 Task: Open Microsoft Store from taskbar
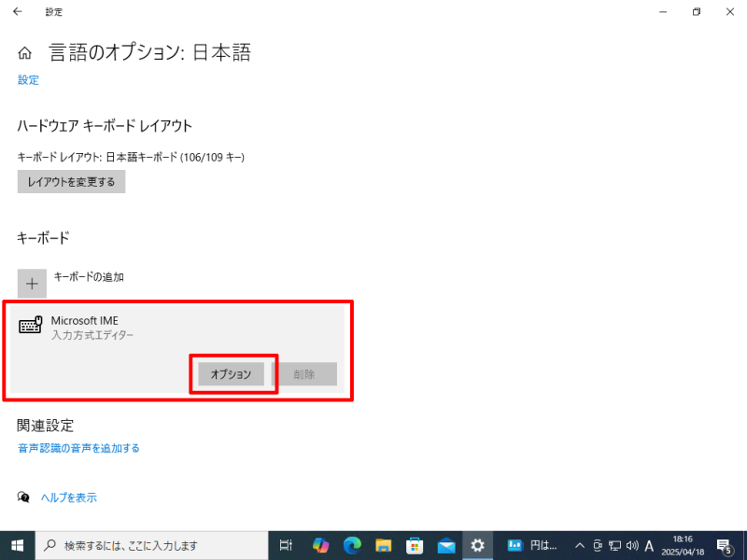coord(415,546)
